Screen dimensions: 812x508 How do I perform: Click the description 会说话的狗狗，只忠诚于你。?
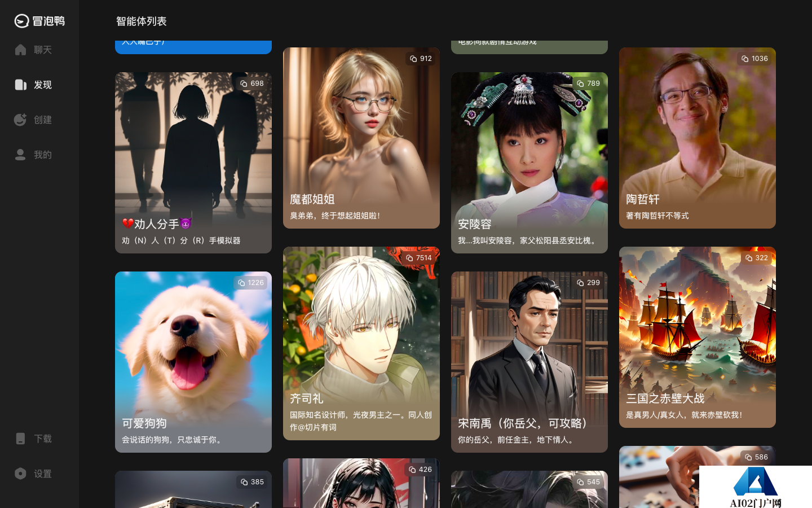pyautogui.click(x=173, y=440)
